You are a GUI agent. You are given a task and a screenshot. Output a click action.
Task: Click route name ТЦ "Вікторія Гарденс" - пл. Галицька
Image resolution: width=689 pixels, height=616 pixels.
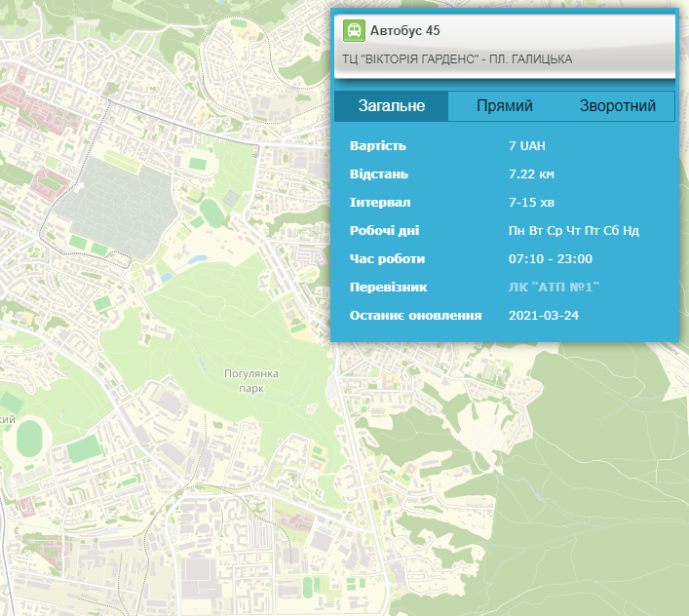coord(457,59)
